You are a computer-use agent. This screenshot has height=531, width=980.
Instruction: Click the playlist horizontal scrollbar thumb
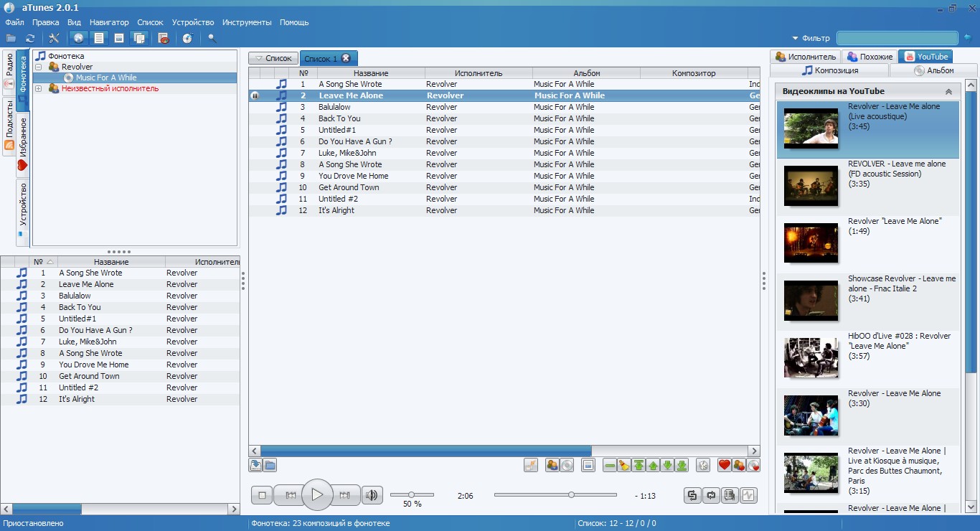coord(426,451)
